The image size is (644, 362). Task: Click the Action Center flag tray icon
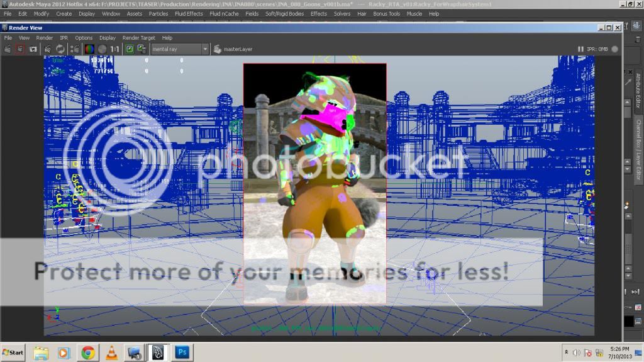point(588,353)
